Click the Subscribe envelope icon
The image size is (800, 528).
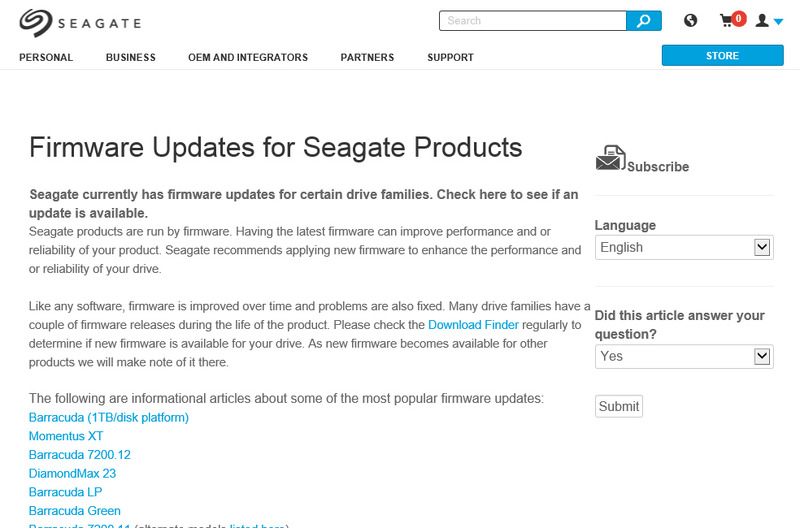610,159
